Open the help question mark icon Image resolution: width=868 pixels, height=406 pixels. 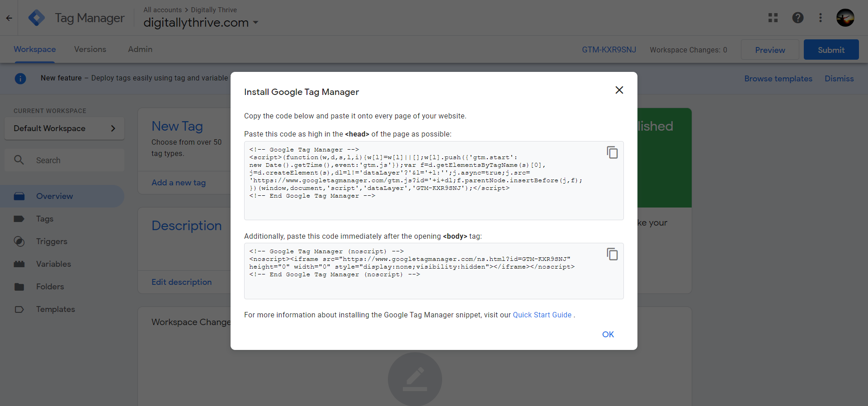tap(798, 18)
